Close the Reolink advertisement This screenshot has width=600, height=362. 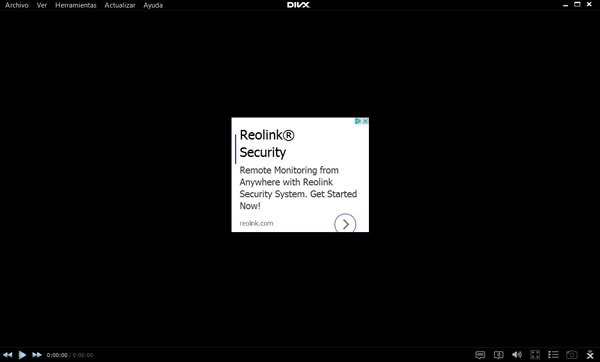[365, 121]
